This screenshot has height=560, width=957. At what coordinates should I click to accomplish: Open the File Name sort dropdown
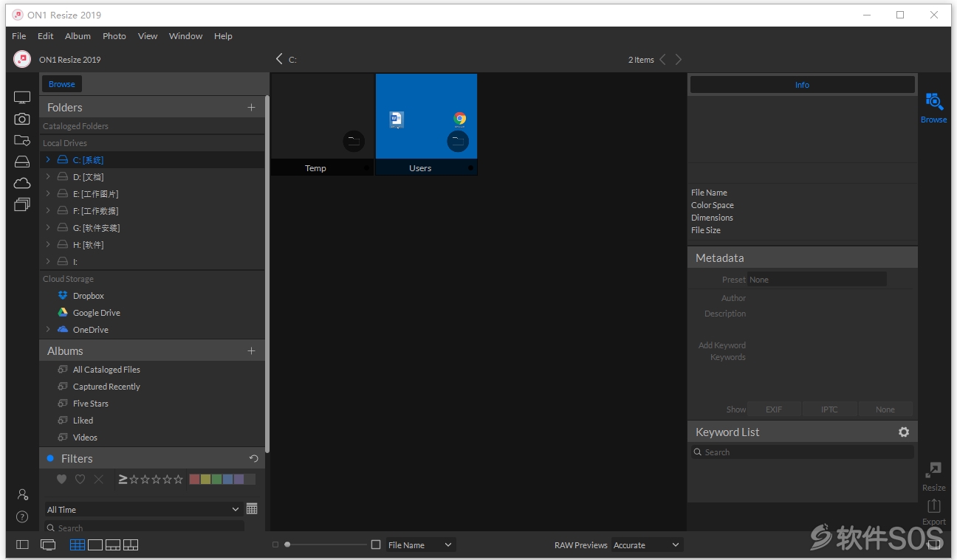(421, 545)
